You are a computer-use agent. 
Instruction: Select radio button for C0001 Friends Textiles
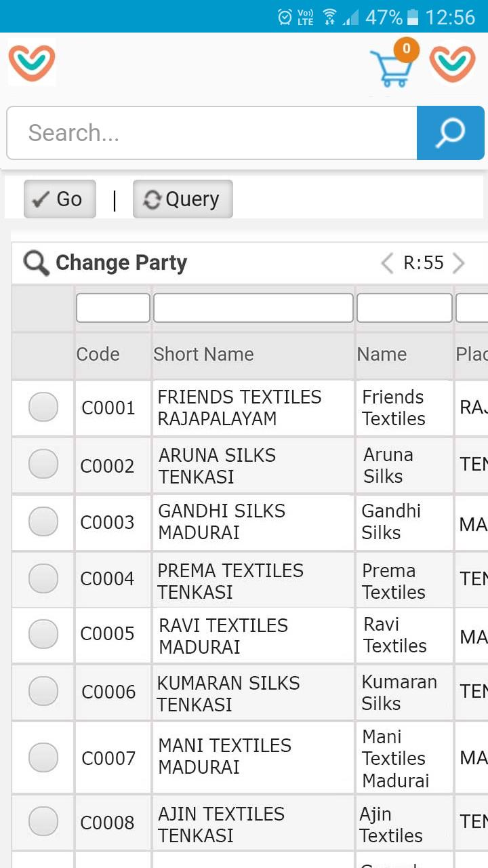point(43,407)
